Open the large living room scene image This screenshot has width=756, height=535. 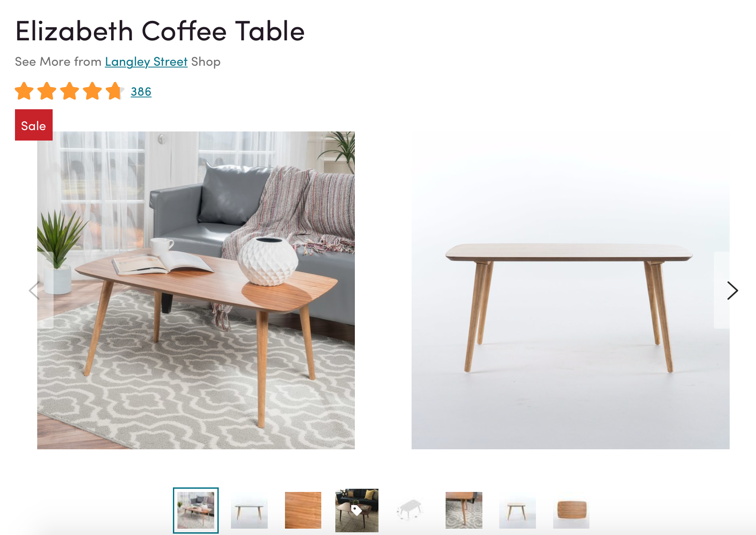[x=196, y=290]
